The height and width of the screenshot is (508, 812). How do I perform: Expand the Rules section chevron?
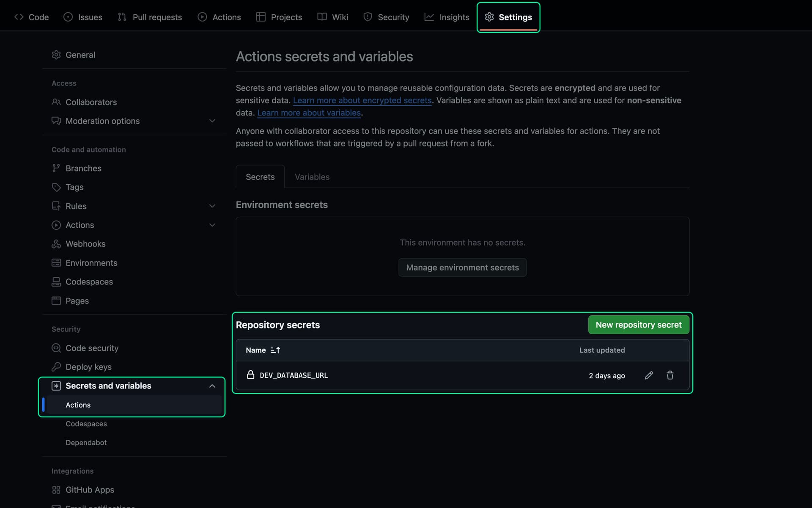[x=212, y=206]
